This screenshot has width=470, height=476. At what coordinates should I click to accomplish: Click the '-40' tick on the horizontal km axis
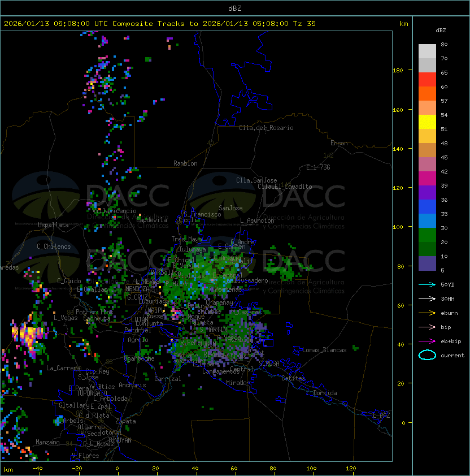(37, 469)
